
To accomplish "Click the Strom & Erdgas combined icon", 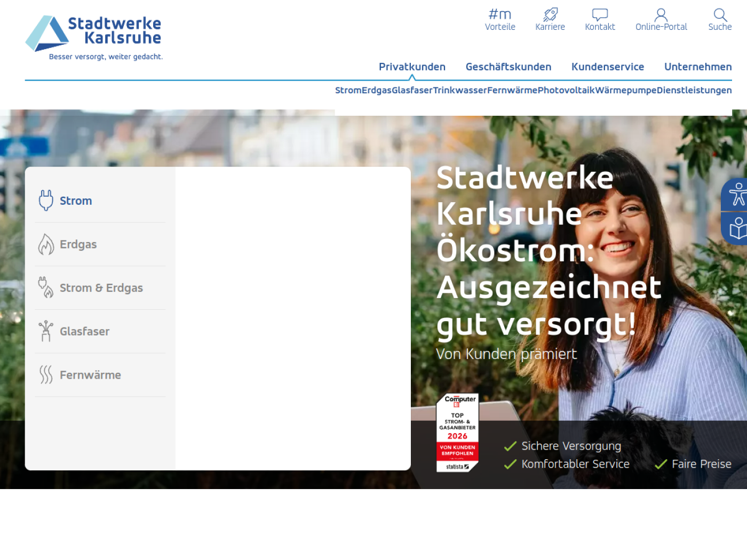I will click(46, 287).
